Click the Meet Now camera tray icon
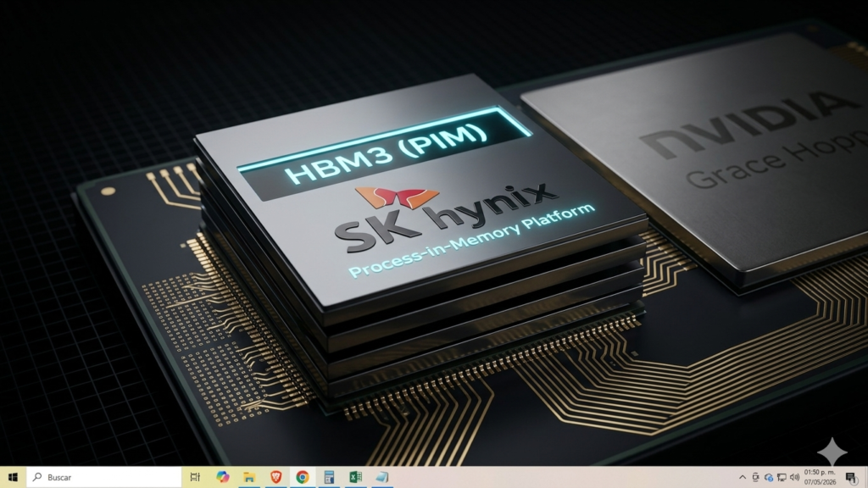 coord(755,477)
